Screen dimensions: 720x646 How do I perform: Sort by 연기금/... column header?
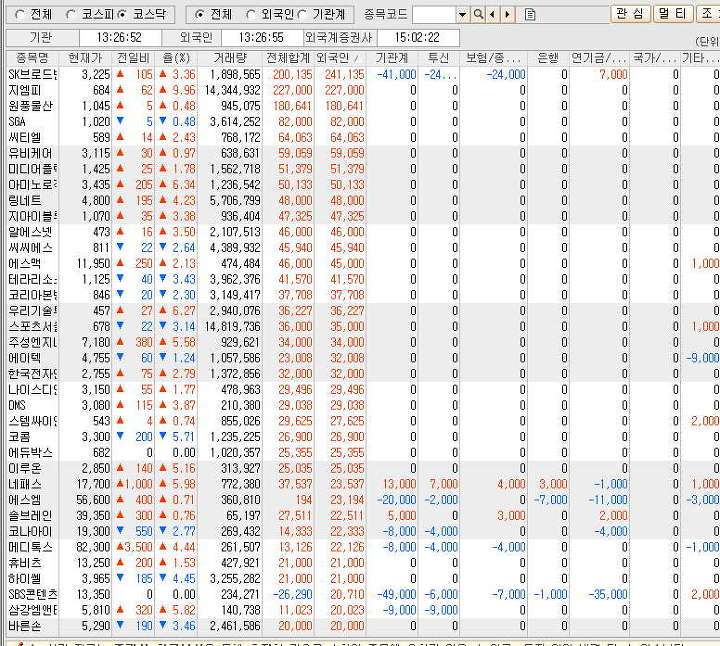pyautogui.click(x=599, y=58)
